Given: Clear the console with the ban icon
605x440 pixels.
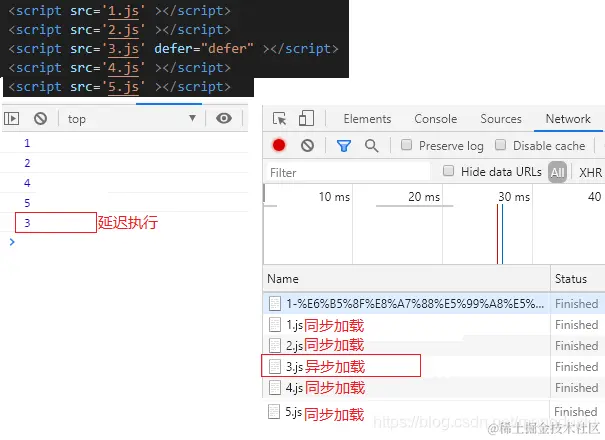Looking at the screenshot, I should [x=40, y=118].
